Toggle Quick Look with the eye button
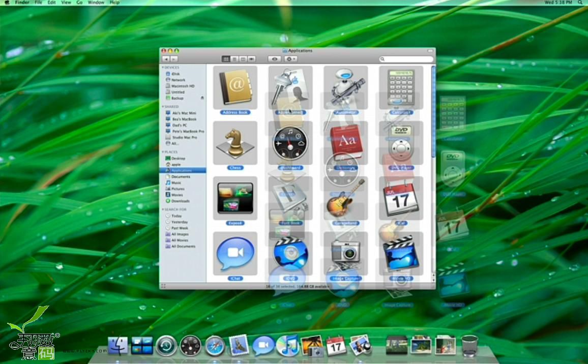Image resolution: width=588 pixels, height=364 pixels. tap(275, 59)
